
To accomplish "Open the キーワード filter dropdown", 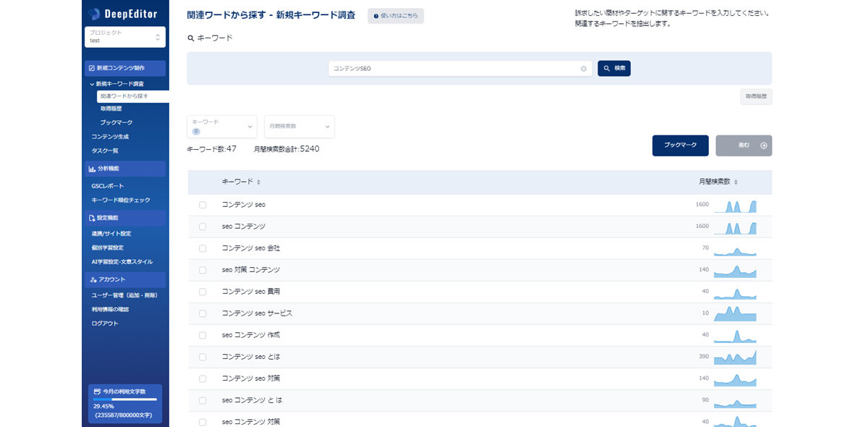I will click(x=221, y=127).
